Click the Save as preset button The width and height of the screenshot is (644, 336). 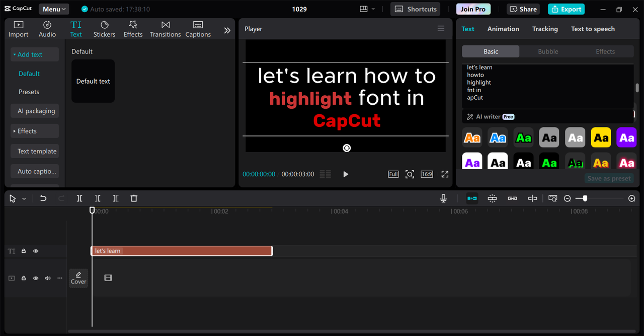tap(609, 178)
